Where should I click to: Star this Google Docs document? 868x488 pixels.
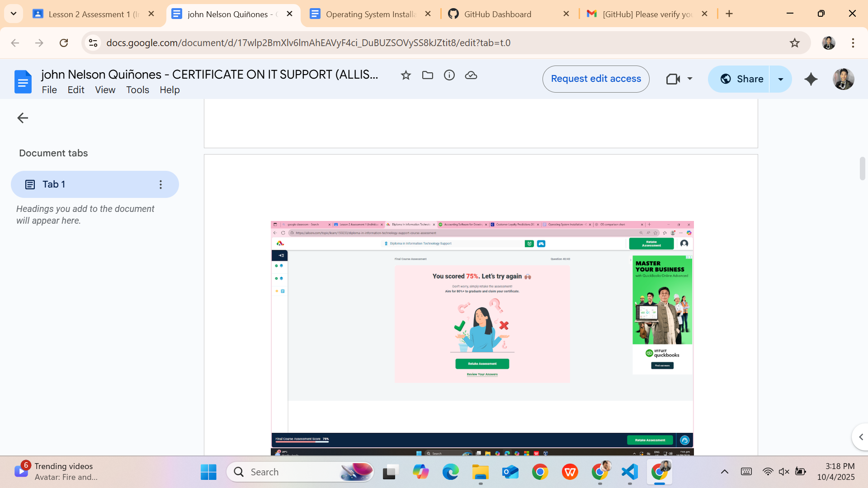pyautogui.click(x=406, y=75)
